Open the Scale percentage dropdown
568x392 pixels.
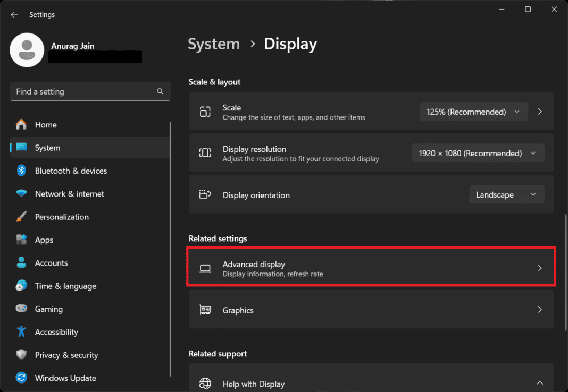[473, 112]
